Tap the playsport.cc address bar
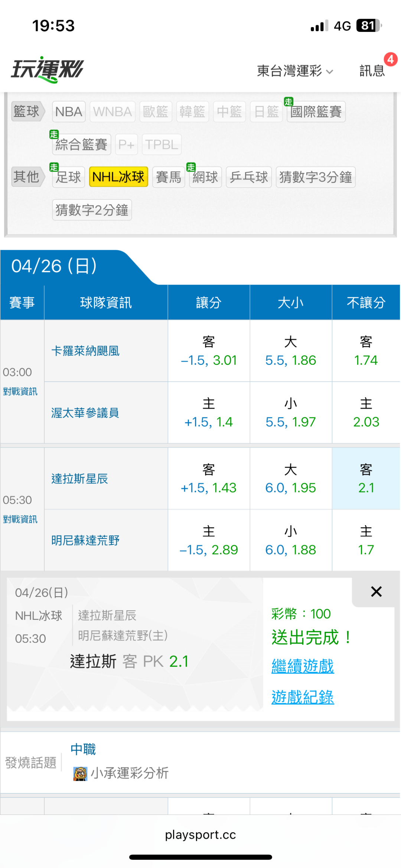 pyautogui.click(x=200, y=835)
